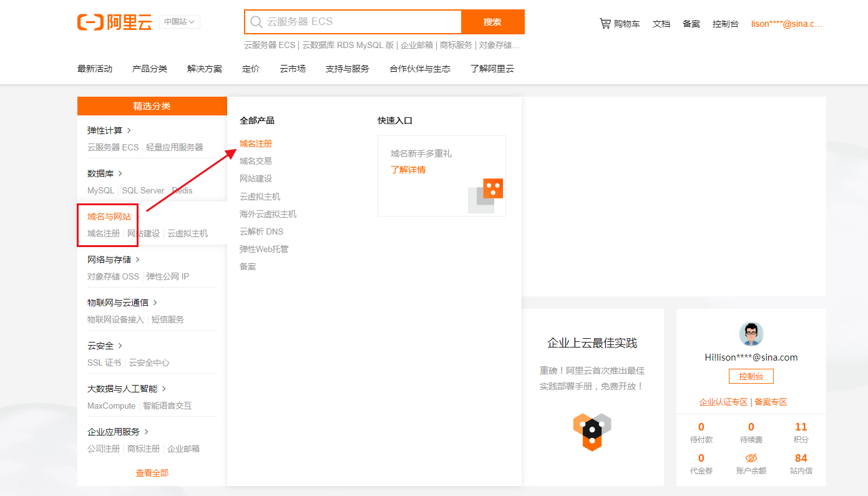Open the 域名注册 link under 全部产品
Viewport: 868px width, 496px height.
coord(256,143)
